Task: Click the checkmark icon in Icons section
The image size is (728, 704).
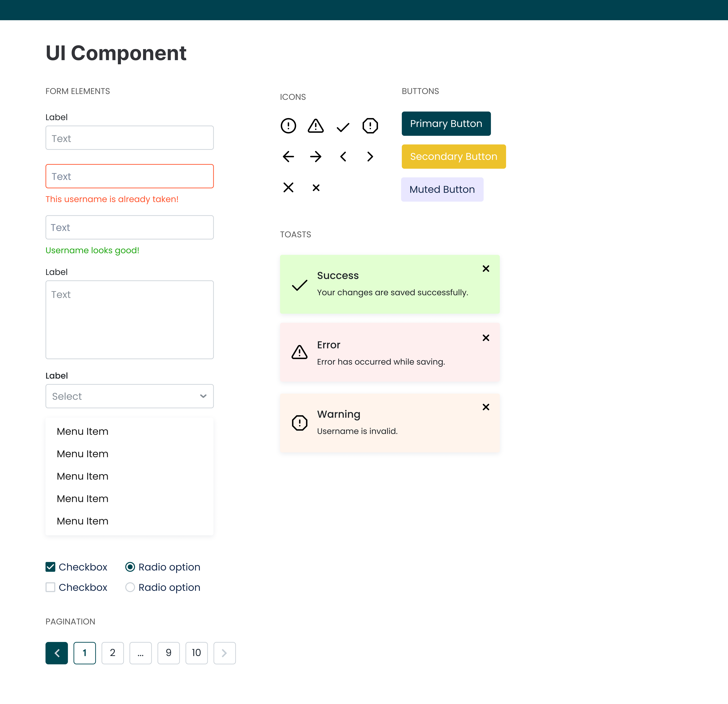Action: (343, 127)
